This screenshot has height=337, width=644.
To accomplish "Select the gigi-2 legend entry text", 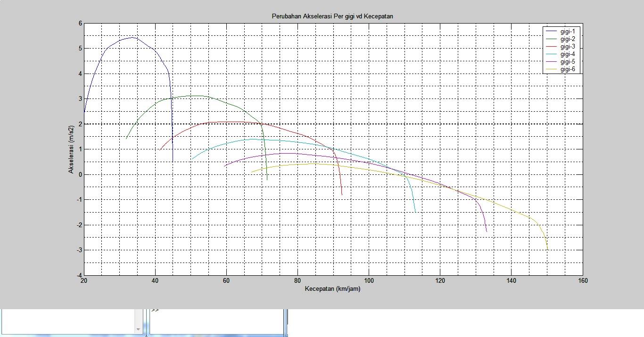I will click(x=568, y=39).
